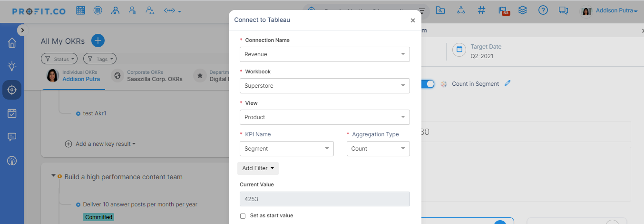This screenshot has width=644, height=224.
Task: Open the KPI Name Segment dropdown
Action: [x=287, y=149]
